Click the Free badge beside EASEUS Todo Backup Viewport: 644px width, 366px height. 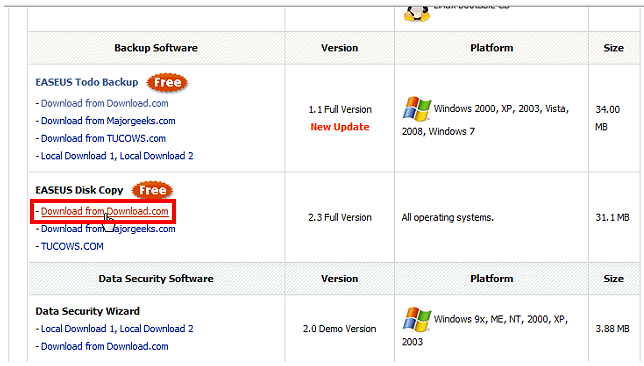[x=167, y=82]
